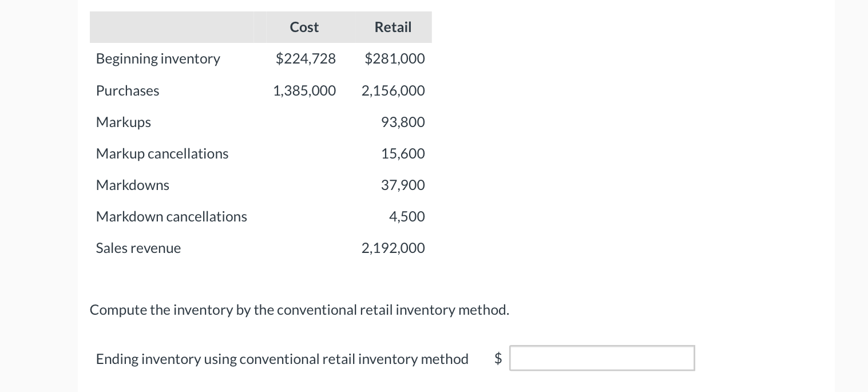The image size is (868, 392).
Task: Select the 37,900 markdowns amount
Action: click(402, 185)
